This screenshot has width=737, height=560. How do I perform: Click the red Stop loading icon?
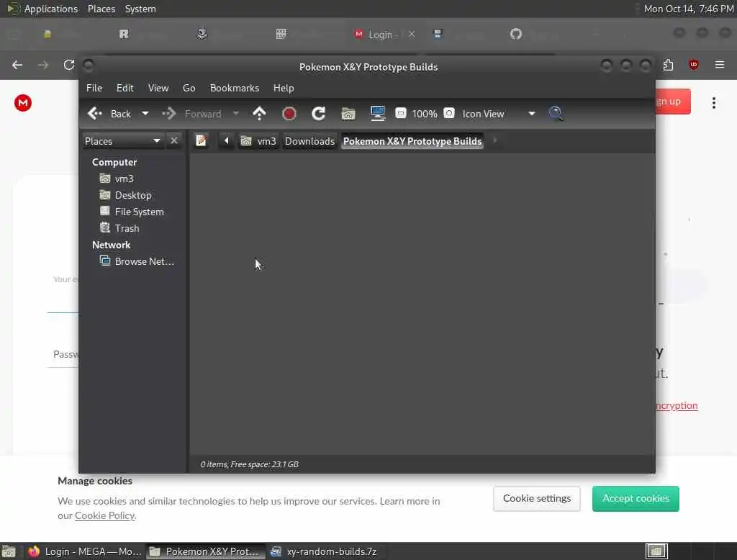click(289, 114)
